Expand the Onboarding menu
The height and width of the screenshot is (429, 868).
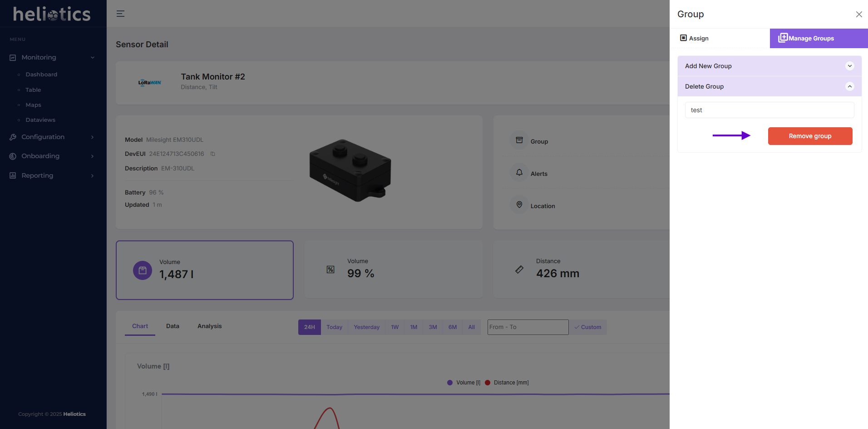[53, 156]
